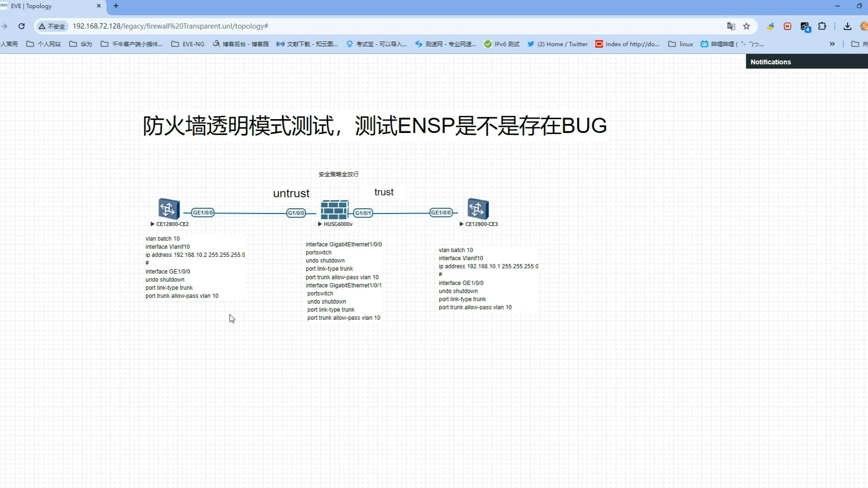Select the 安全策略全放行 text label
Image resolution: width=868 pixels, height=488 pixels.
pos(339,174)
